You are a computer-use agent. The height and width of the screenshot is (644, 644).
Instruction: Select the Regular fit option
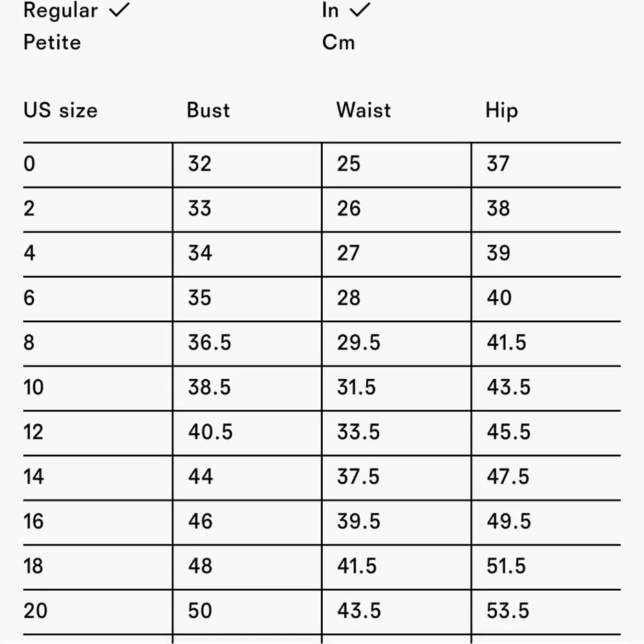(x=61, y=10)
